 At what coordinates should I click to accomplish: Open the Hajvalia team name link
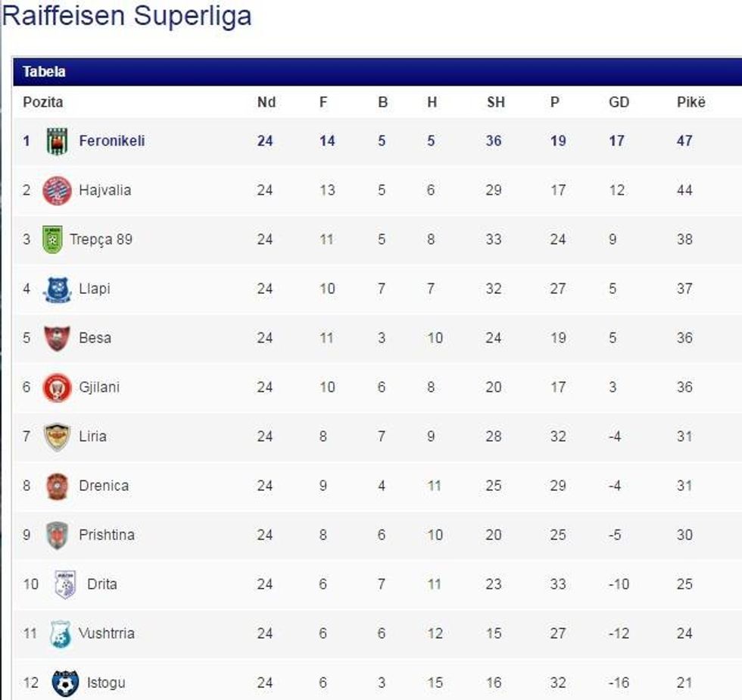104,190
